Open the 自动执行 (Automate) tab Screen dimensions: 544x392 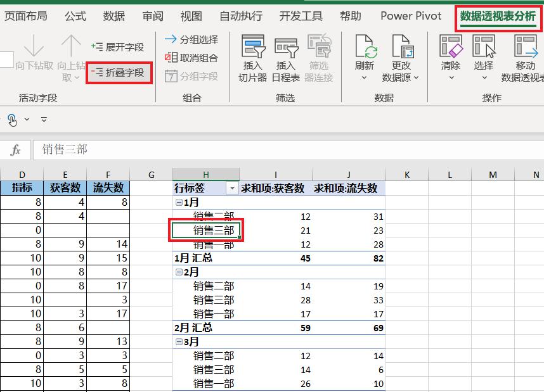[x=241, y=16]
